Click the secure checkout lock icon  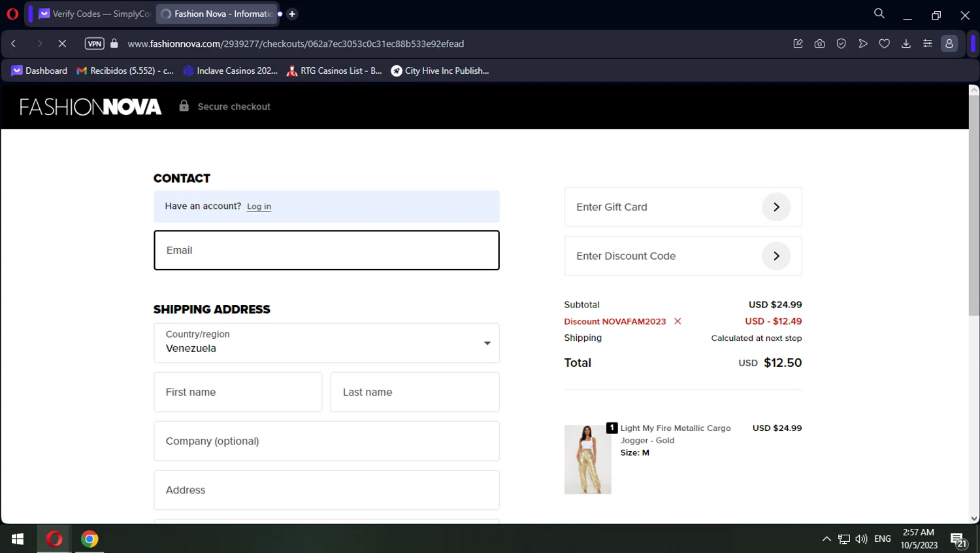tap(184, 106)
